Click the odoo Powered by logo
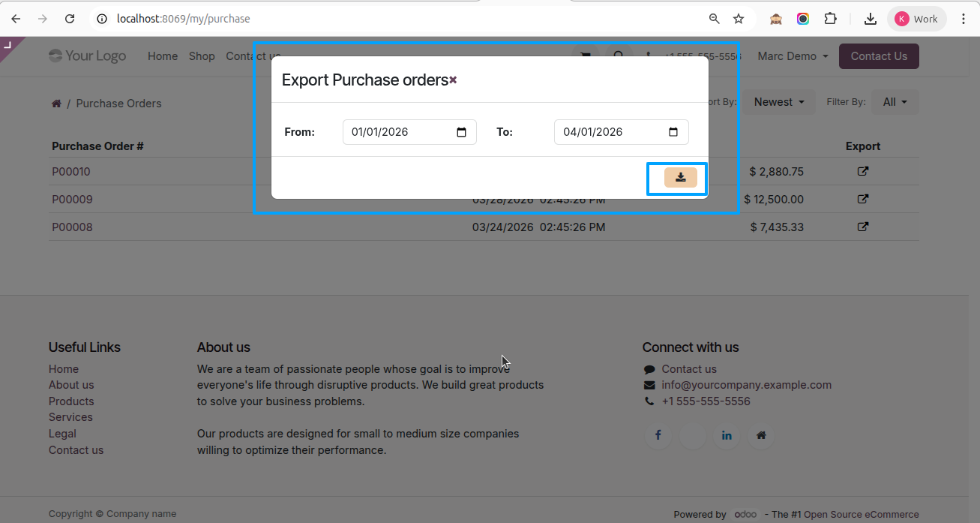 (745, 514)
